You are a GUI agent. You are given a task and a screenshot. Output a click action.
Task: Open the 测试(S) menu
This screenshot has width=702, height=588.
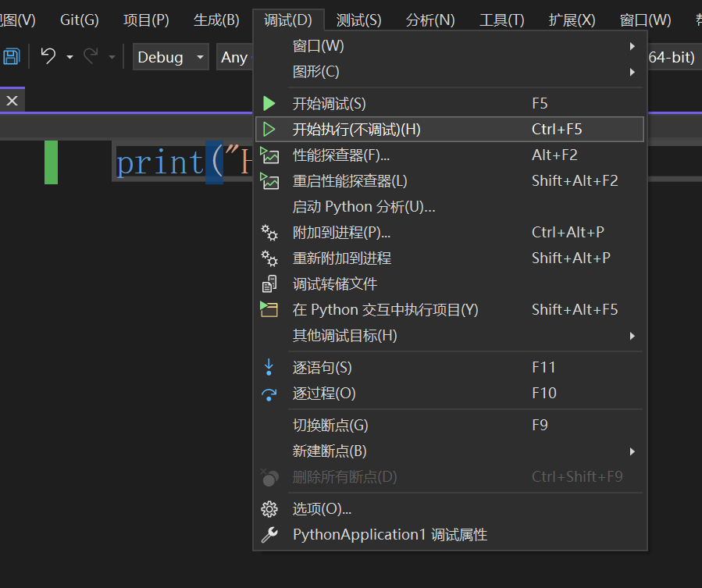(x=358, y=20)
